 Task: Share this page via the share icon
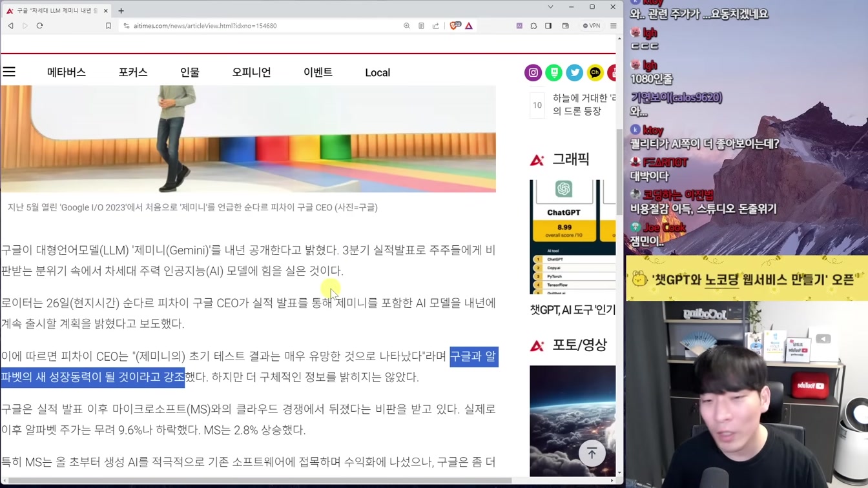(435, 26)
